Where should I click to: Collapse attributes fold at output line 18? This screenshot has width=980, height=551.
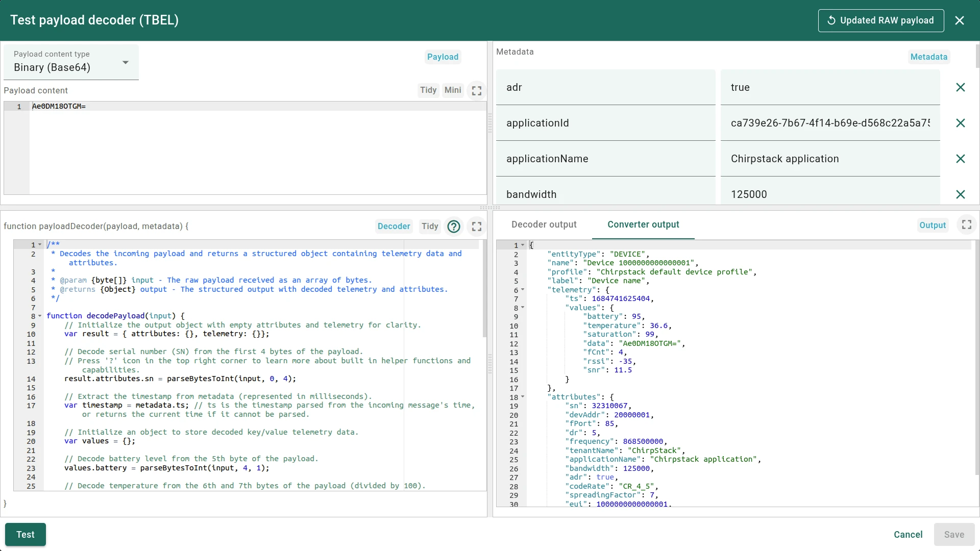pos(523,397)
